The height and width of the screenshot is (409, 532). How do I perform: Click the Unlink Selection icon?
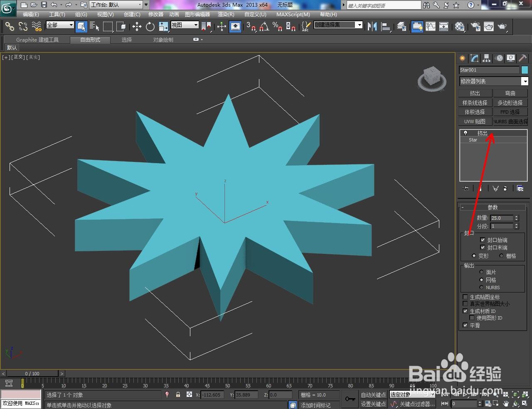click(x=23, y=27)
